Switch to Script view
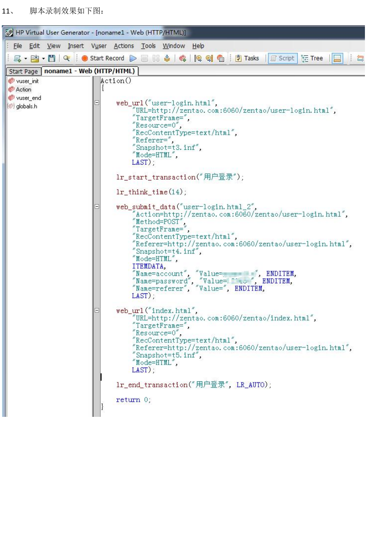This screenshot has width=392, height=554. pyautogui.click(x=282, y=58)
